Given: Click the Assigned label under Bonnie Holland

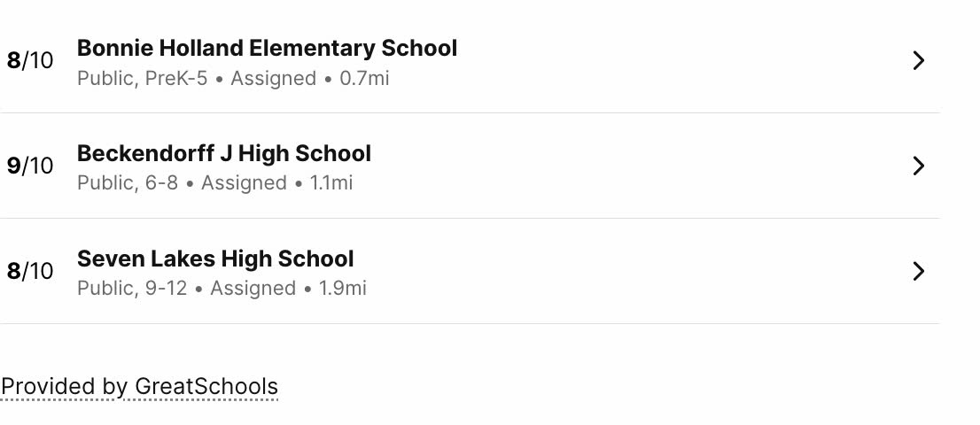Looking at the screenshot, I should pyautogui.click(x=273, y=79).
